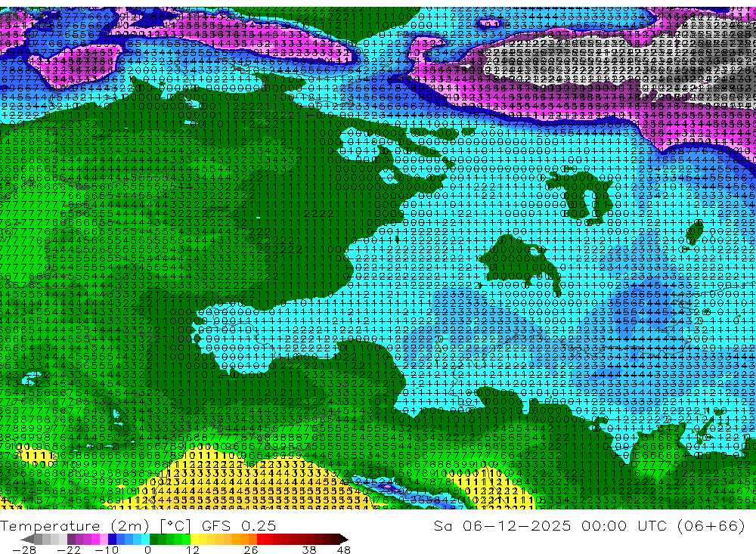
Task: Click the 'Temperature (2m) [°C]' map title
Action: (x=95, y=525)
